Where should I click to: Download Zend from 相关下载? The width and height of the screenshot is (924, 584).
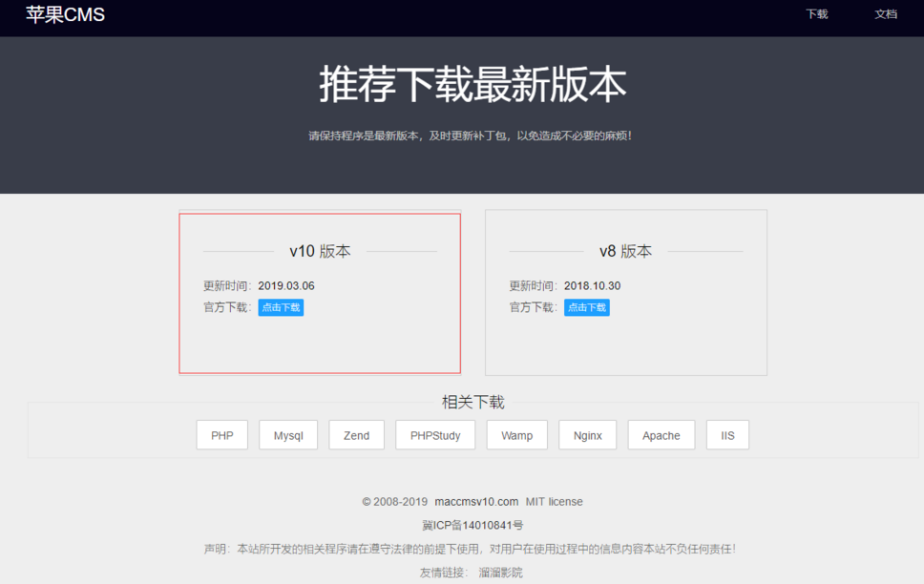pos(356,434)
